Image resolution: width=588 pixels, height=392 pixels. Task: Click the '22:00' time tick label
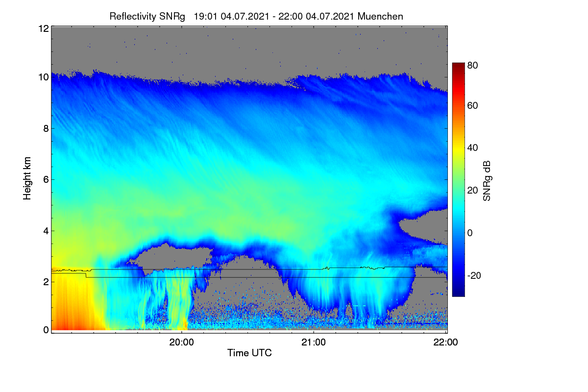pos(446,343)
